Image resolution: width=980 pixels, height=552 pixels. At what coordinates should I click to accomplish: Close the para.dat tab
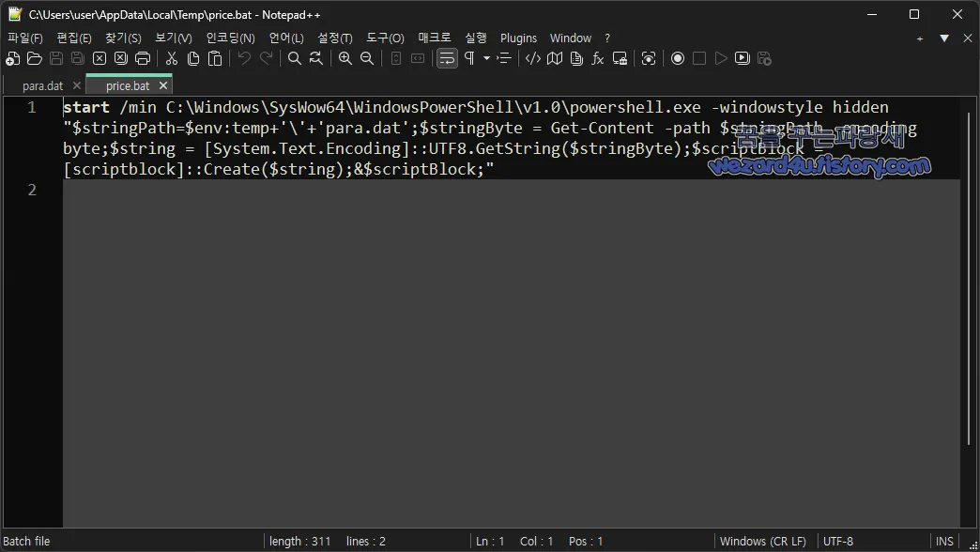click(76, 85)
